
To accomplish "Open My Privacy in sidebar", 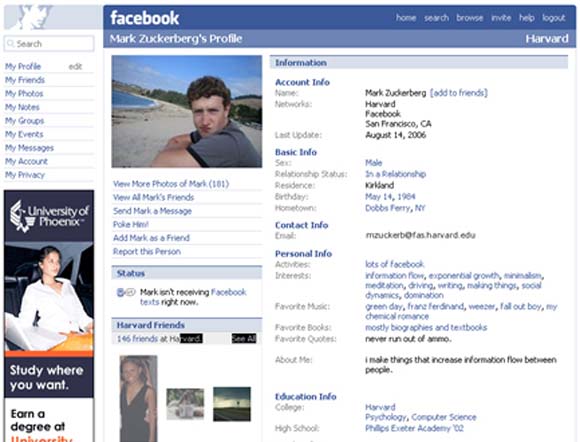I will coord(25,175).
